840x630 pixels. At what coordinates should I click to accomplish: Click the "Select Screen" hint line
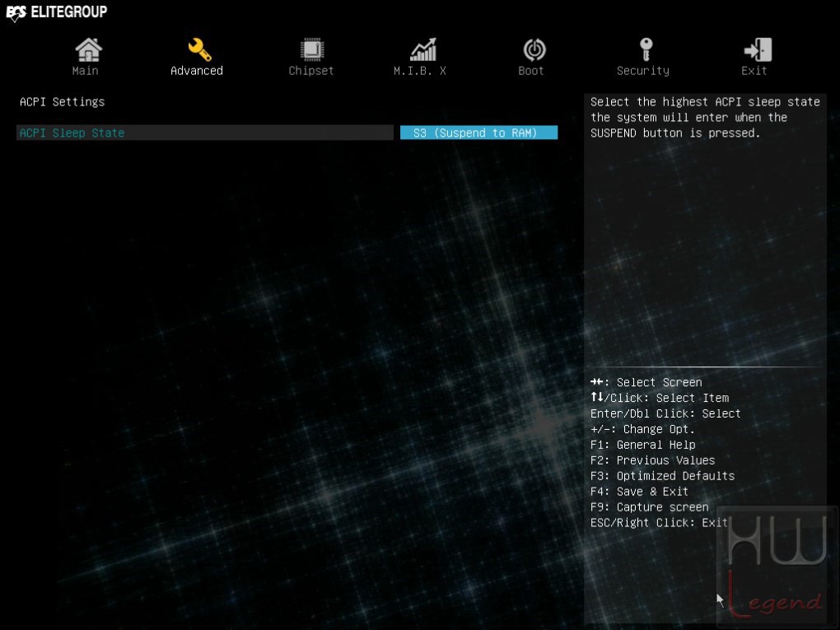click(646, 382)
